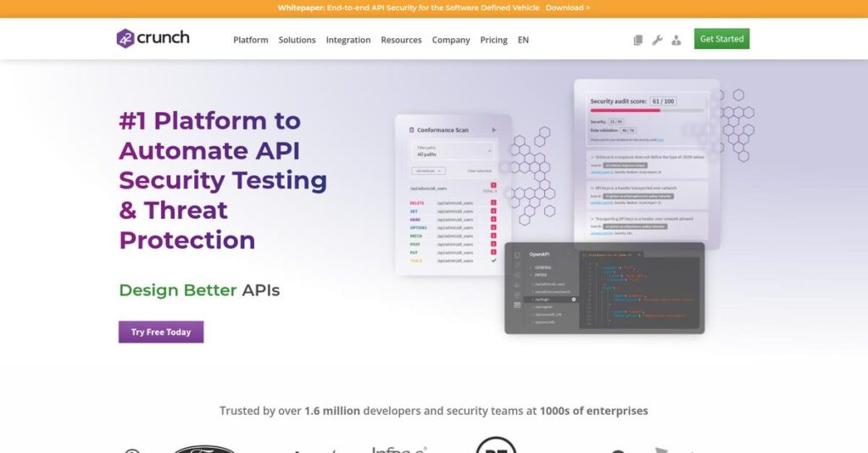Click the Ford logo in the customer strip

[204, 449]
